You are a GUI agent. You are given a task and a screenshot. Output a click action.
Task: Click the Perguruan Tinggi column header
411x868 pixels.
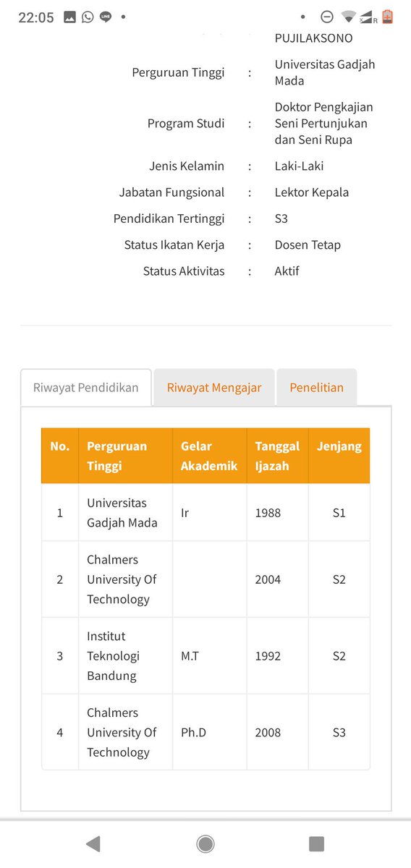pyautogui.click(x=125, y=456)
